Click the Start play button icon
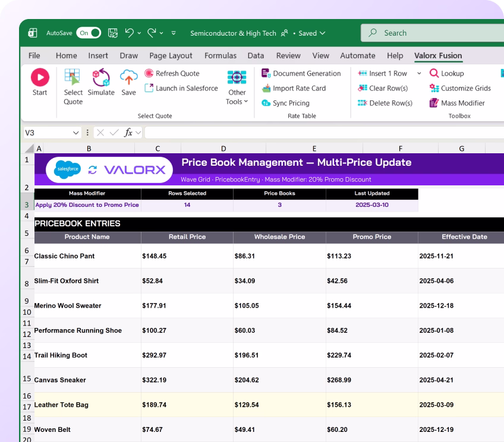The image size is (504, 442). click(x=40, y=77)
